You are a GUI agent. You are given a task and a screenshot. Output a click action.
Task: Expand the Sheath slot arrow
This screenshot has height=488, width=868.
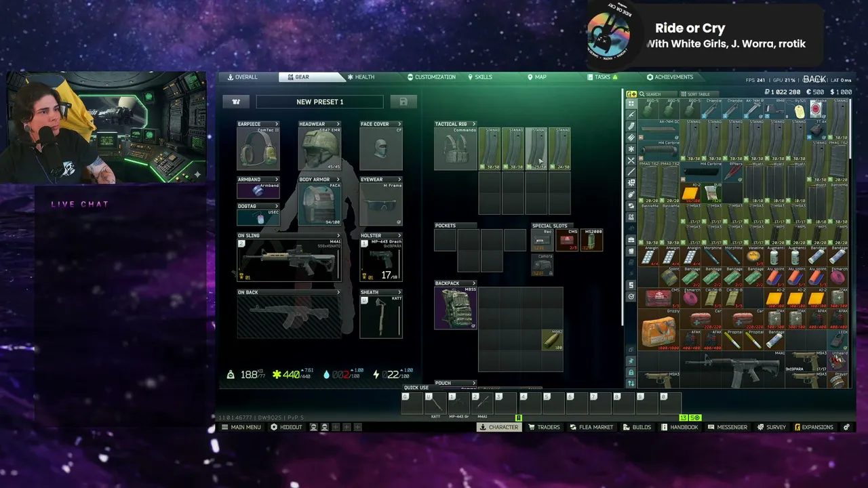pos(399,292)
